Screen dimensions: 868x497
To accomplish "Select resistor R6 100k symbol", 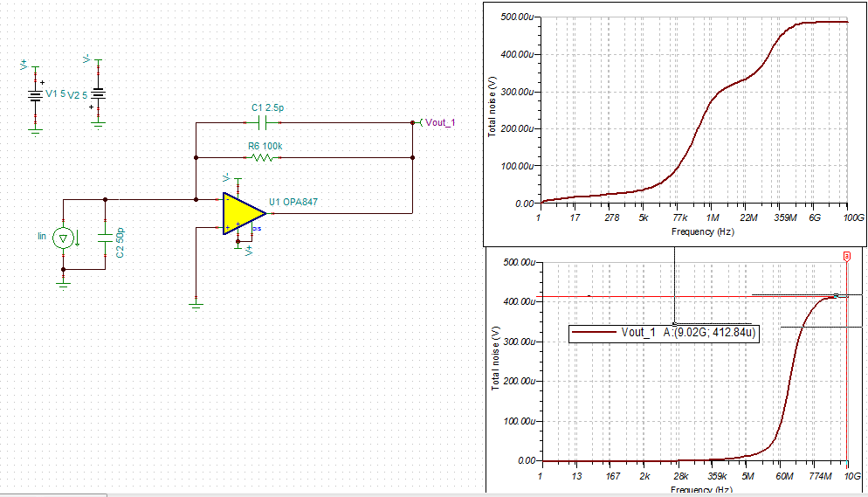I will pos(262,158).
